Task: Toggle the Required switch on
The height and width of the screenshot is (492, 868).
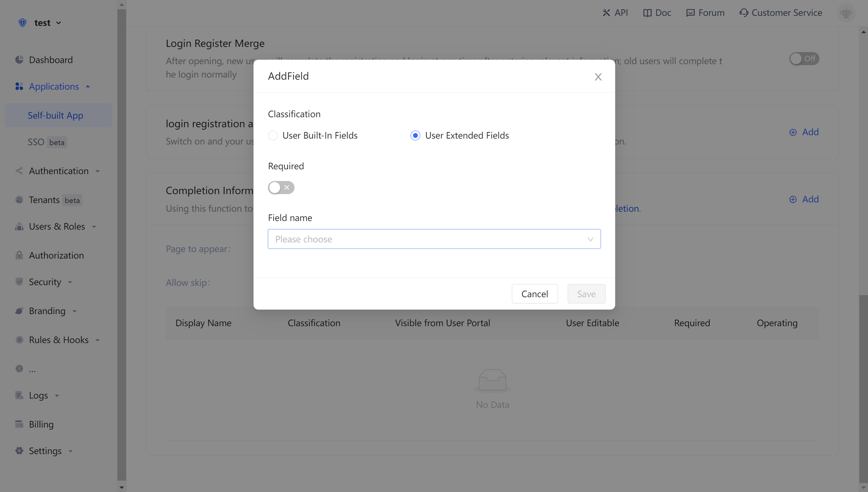Action: [x=281, y=188]
